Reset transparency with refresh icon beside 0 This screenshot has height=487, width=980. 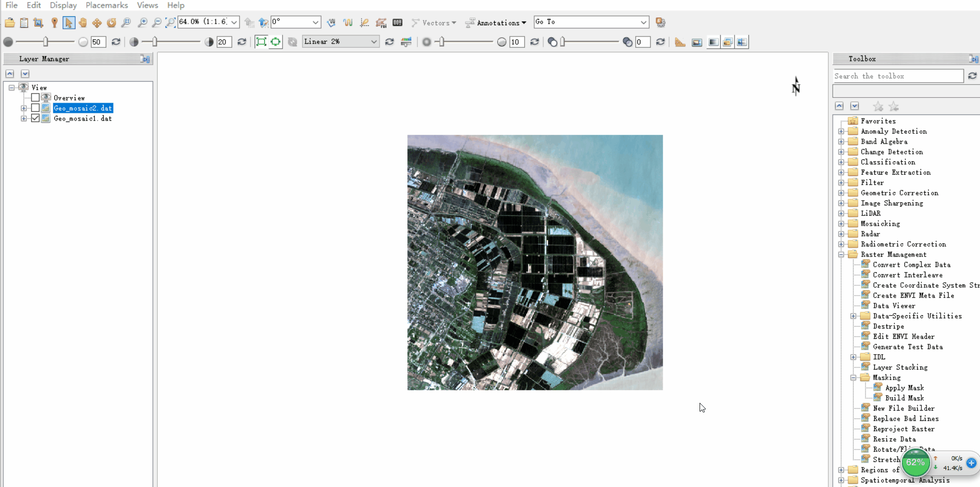click(661, 42)
